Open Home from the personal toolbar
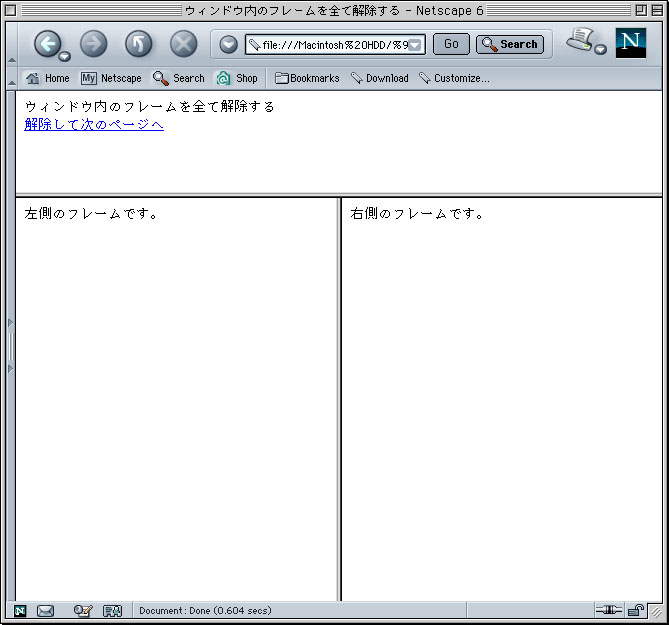 tap(47, 78)
